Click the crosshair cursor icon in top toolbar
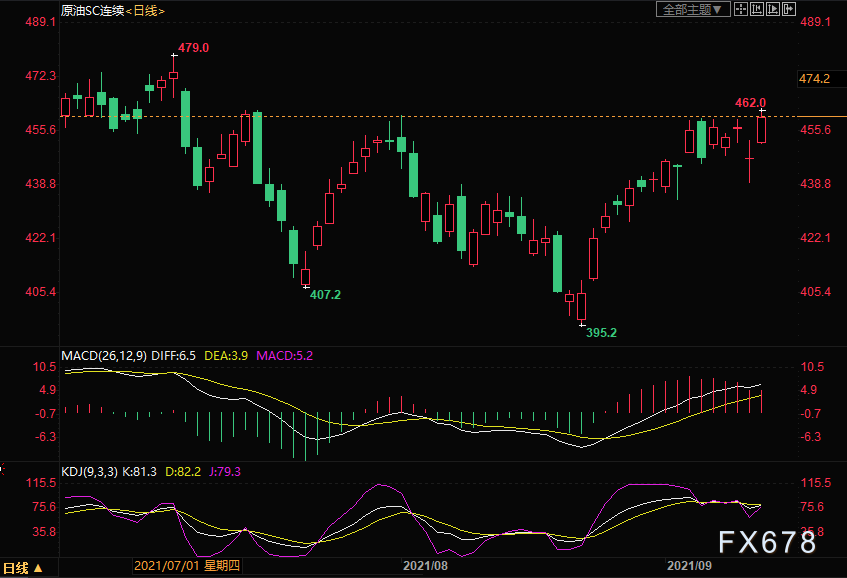The width and height of the screenshot is (847, 578). [x=740, y=9]
